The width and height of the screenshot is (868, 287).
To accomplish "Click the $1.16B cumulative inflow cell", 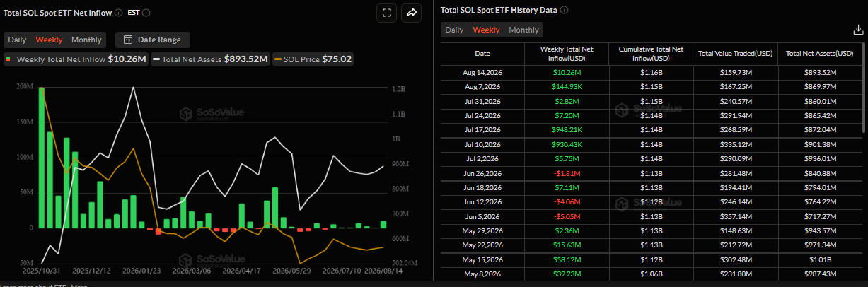I will click(651, 72).
